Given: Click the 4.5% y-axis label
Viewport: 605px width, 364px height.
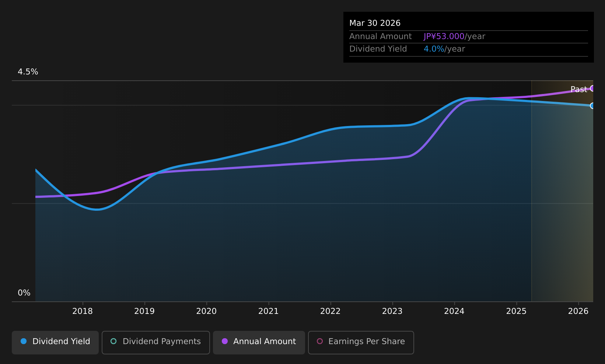Looking at the screenshot, I should pos(28,72).
